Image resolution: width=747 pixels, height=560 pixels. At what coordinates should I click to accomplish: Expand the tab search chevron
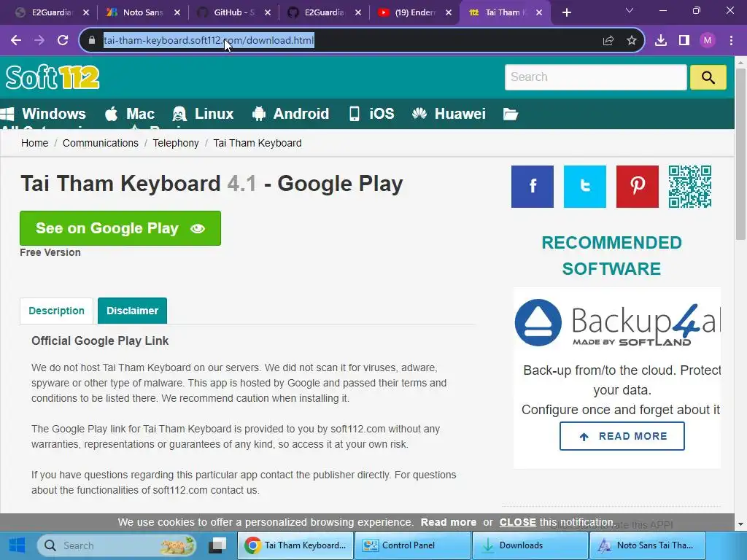[630, 10]
